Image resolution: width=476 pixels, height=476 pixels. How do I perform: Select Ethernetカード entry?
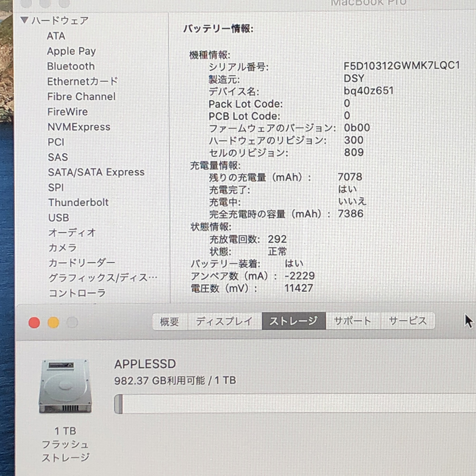[x=82, y=82]
